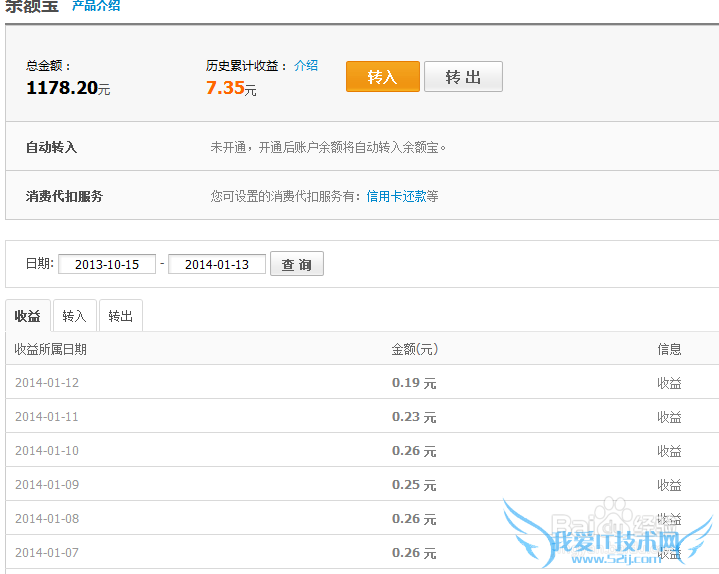
Task: Open the 产品介绍 link
Action: pos(96,6)
